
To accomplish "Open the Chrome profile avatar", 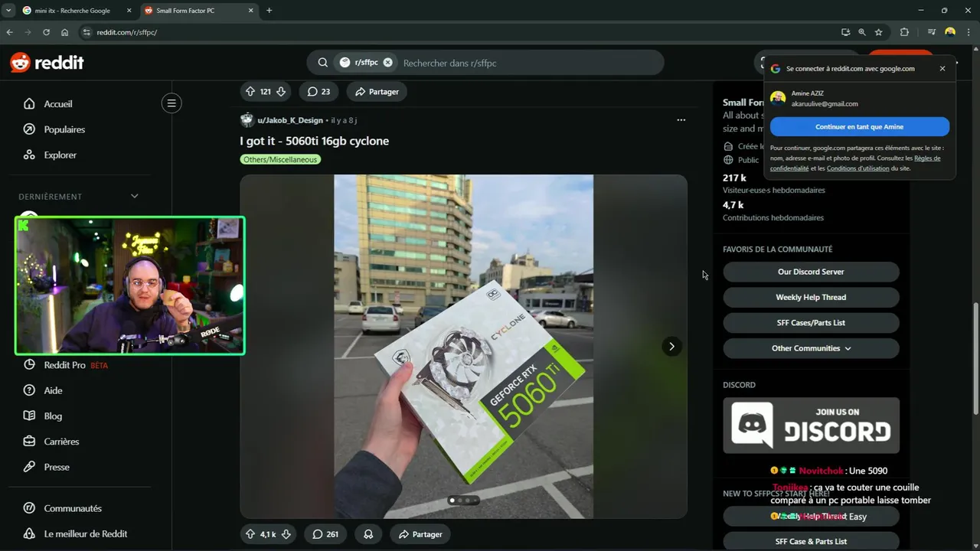I will (x=950, y=32).
